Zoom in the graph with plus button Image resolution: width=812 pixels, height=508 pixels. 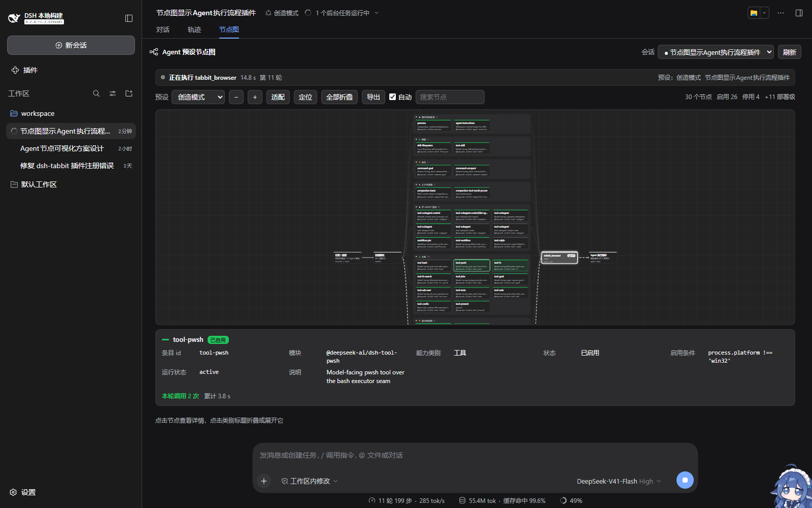[255, 97]
